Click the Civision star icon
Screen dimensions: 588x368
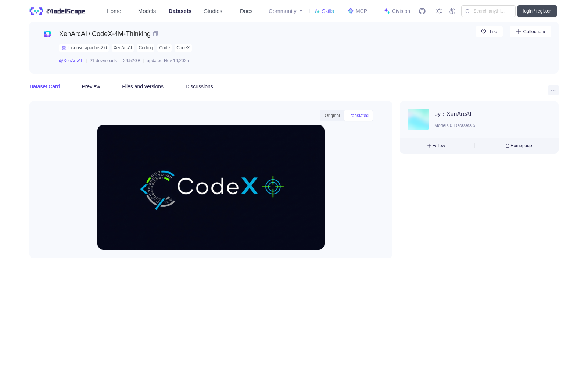(387, 11)
